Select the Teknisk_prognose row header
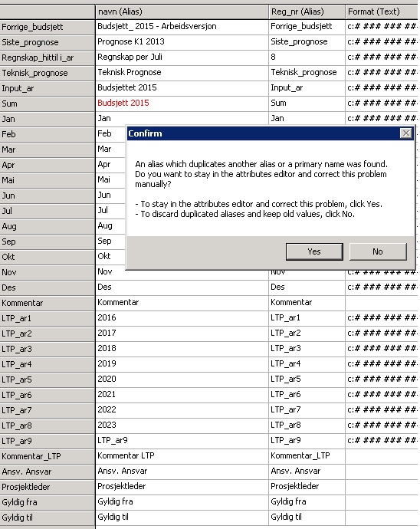420x529 pixels. 48,73
